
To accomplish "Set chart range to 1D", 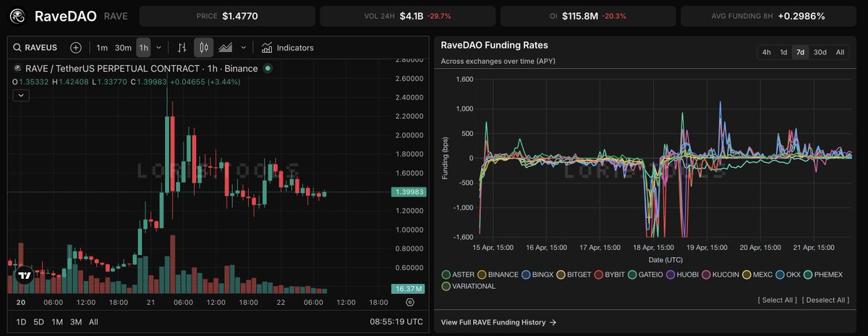I will tap(22, 322).
